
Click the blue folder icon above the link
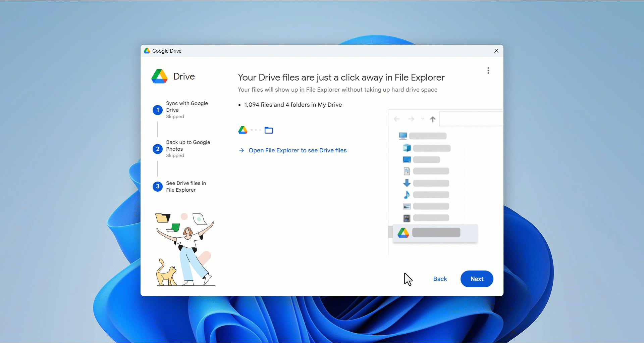(269, 130)
